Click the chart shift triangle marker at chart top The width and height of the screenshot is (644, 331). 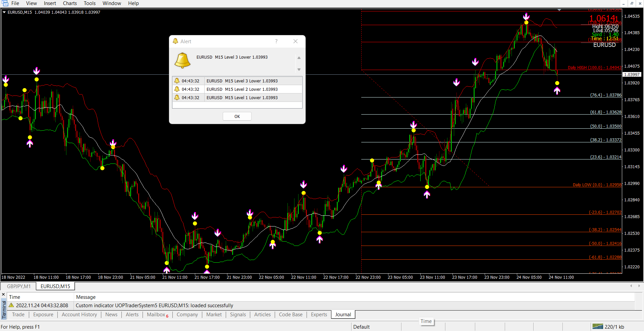(559, 10)
